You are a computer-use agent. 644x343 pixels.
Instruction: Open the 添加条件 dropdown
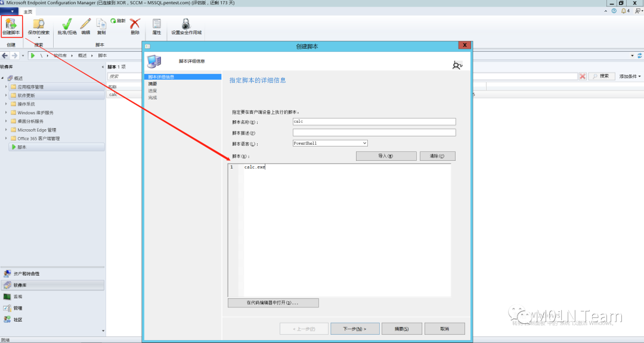[x=630, y=76]
